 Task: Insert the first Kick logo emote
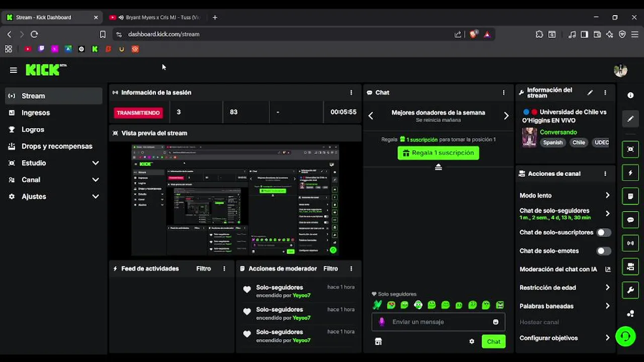tap(377, 305)
